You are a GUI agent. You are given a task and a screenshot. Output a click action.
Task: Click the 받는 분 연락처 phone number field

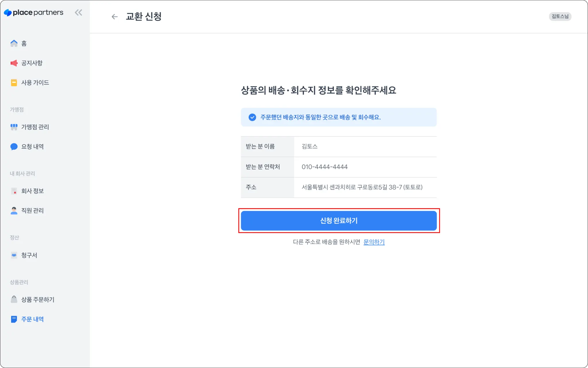click(324, 167)
